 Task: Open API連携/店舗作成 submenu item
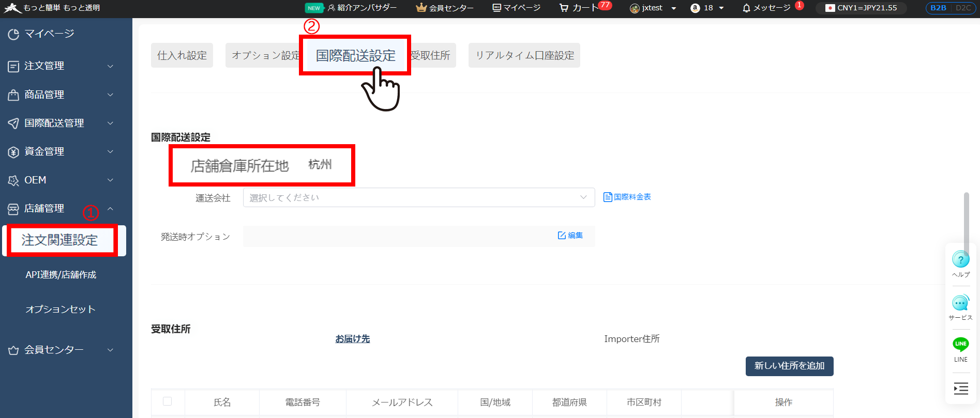tap(61, 275)
